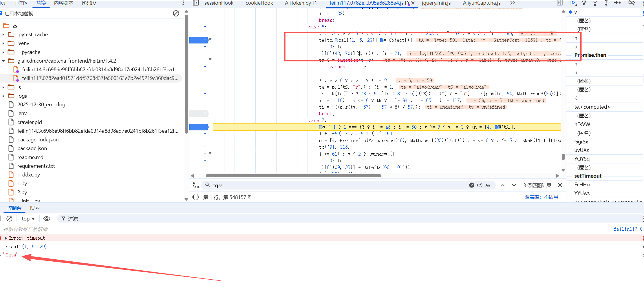The height and width of the screenshot is (297, 644).
Task: Click the single Step debugger icon
Action: pyautogui.click(x=617, y=3)
